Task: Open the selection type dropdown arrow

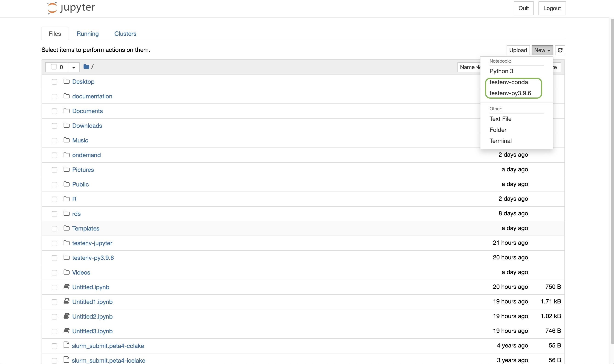Action: (73, 67)
